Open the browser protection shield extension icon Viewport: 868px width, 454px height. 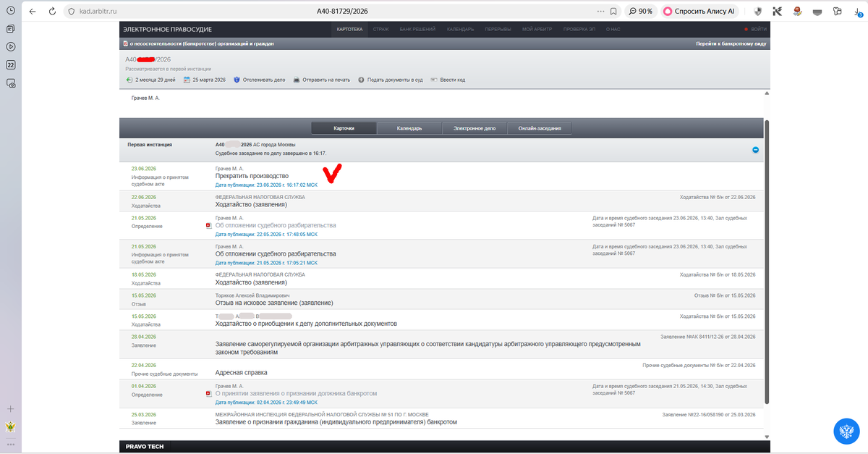(x=758, y=12)
